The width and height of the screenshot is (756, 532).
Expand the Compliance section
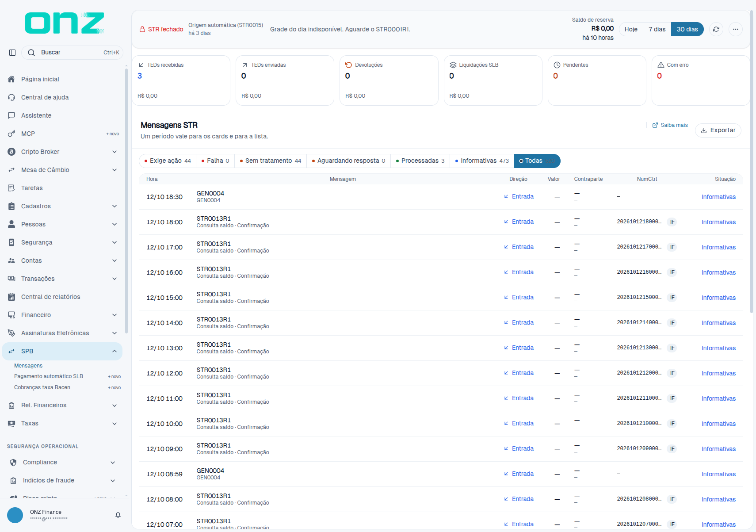pos(62,462)
